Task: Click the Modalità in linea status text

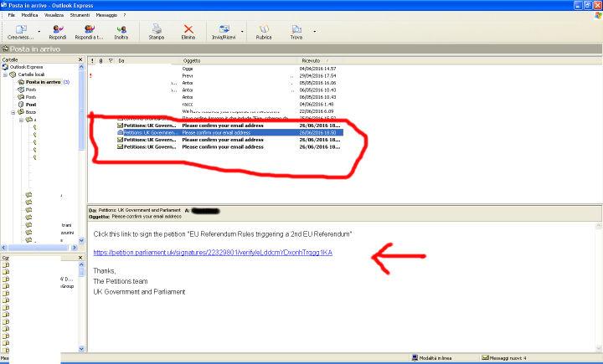Action: 435,358
